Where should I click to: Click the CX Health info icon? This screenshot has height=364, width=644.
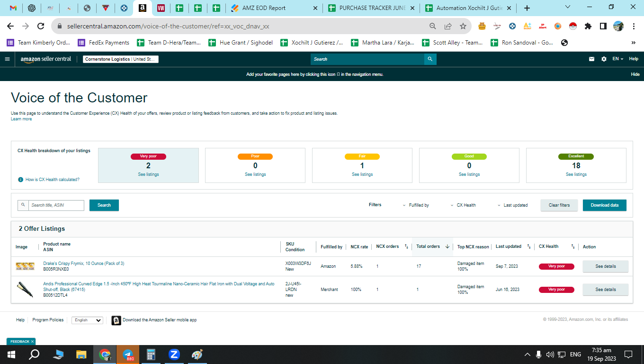tap(20, 180)
